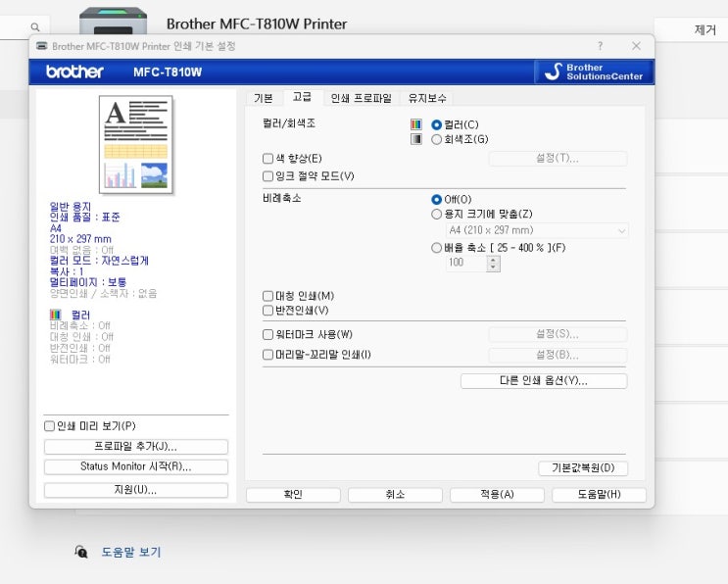The height and width of the screenshot is (584, 728).
Task: Open 다른 인쇄 옵션(Y)... button
Action: (544, 381)
